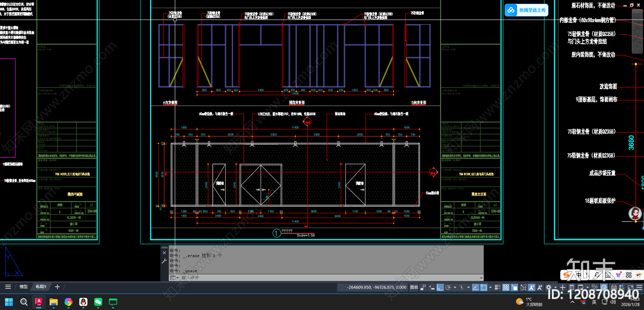Click the maximize viewport icon in status bar
Image resolution: width=644 pixels, height=310 pixels.
630,287
